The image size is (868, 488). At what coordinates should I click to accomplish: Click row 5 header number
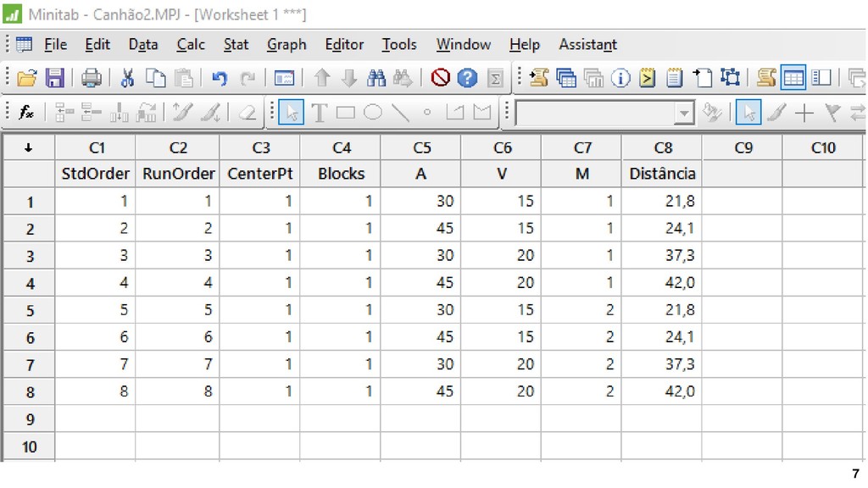(30, 310)
